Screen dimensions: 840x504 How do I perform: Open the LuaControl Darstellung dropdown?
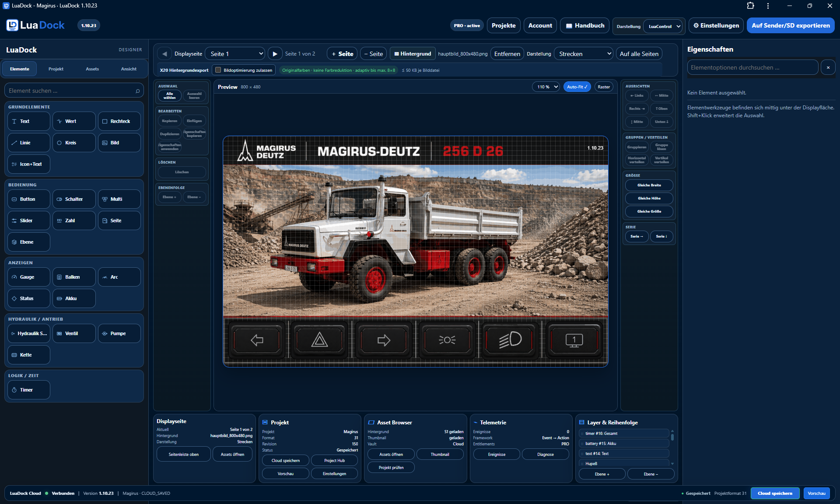663,26
